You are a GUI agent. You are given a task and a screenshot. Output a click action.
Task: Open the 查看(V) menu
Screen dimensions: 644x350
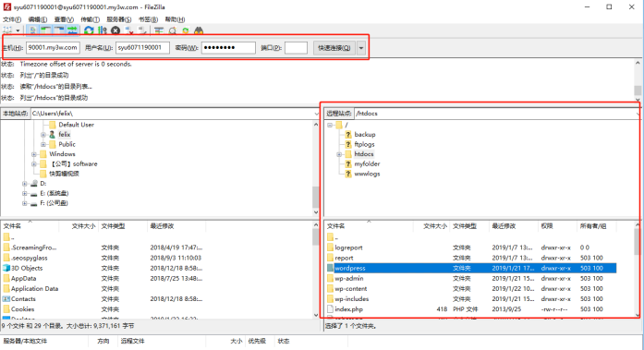64,19
